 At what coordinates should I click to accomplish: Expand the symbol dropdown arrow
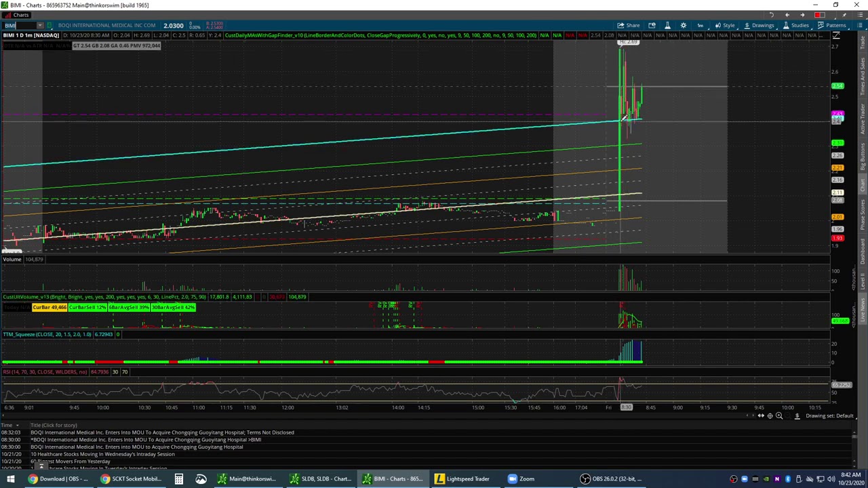(x=39, y=26)
